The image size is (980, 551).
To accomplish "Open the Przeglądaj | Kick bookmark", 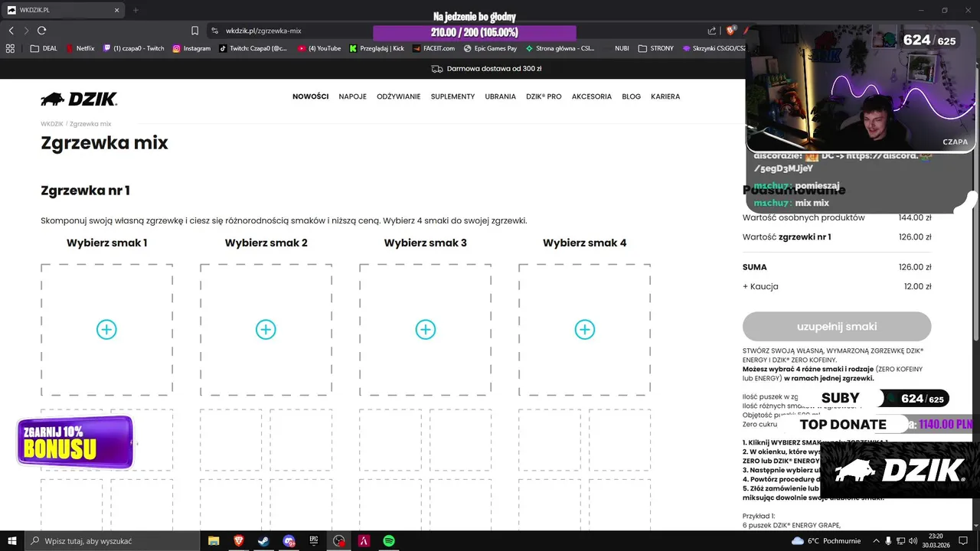I will pos(377,48).
